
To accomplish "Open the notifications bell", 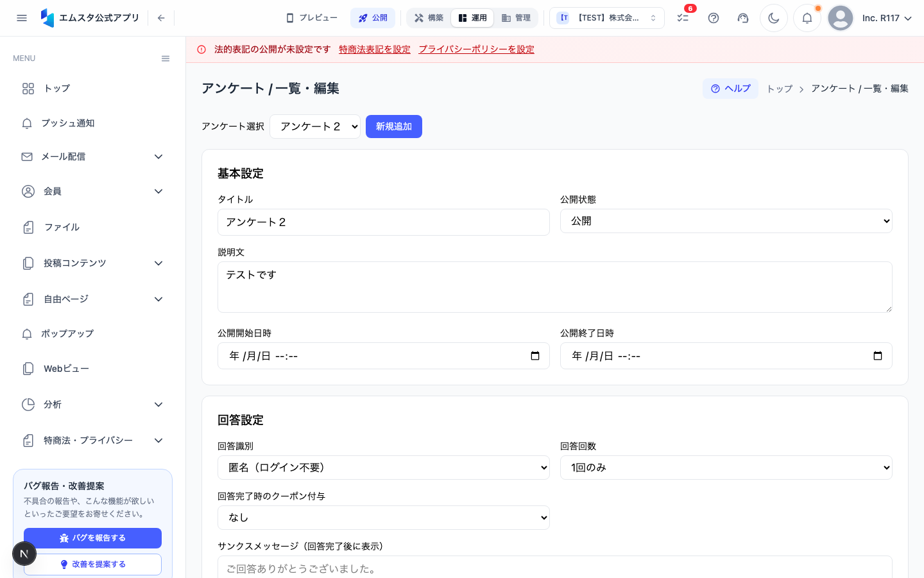I will tap(807, 18).
